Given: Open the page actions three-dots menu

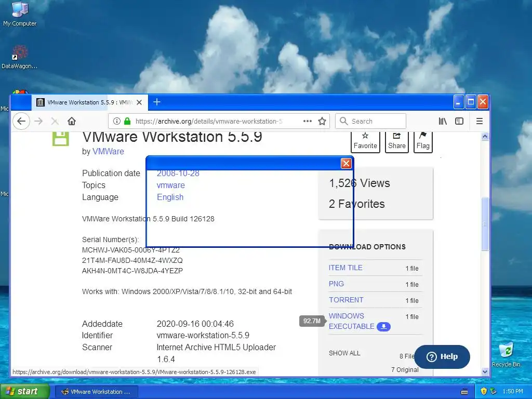Looking at the screenshot, I should tap(308, 121).
